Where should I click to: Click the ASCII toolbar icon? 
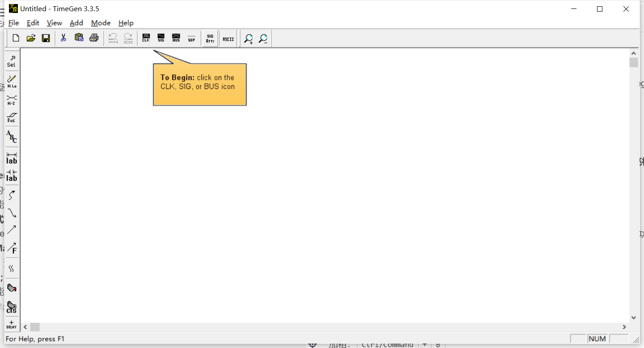tap(228, 38)
